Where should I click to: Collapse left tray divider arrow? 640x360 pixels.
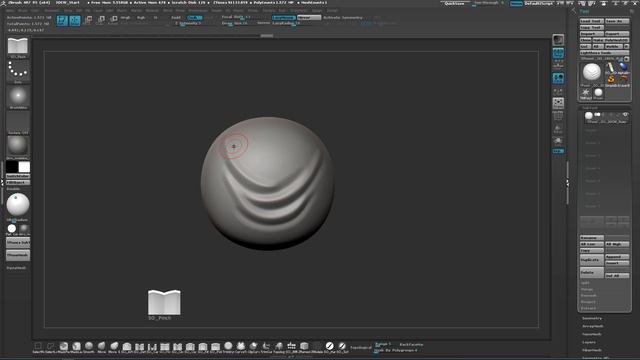(2, 183)
